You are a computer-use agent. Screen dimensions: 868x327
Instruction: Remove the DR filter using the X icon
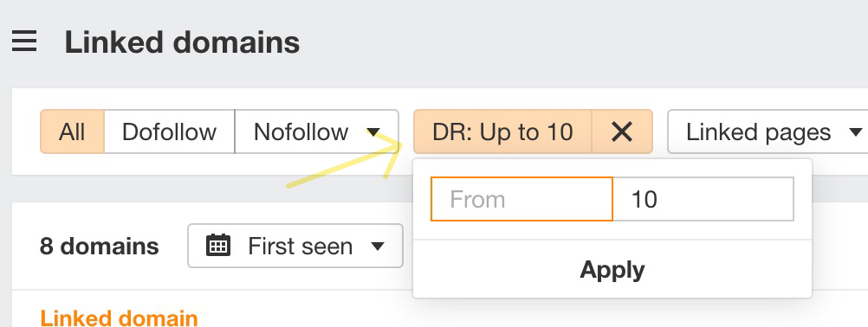[622, 131]
